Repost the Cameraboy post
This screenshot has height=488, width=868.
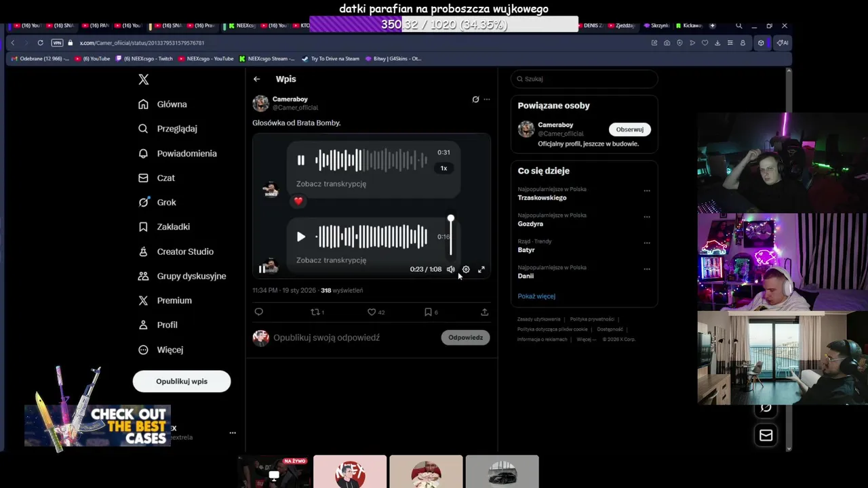point(317,312)
